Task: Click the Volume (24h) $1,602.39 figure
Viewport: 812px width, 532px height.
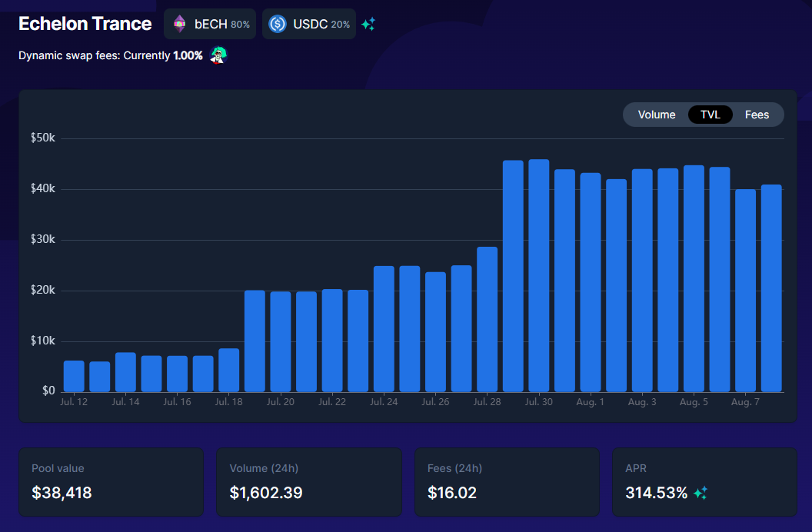Action: tap(265, 493)
